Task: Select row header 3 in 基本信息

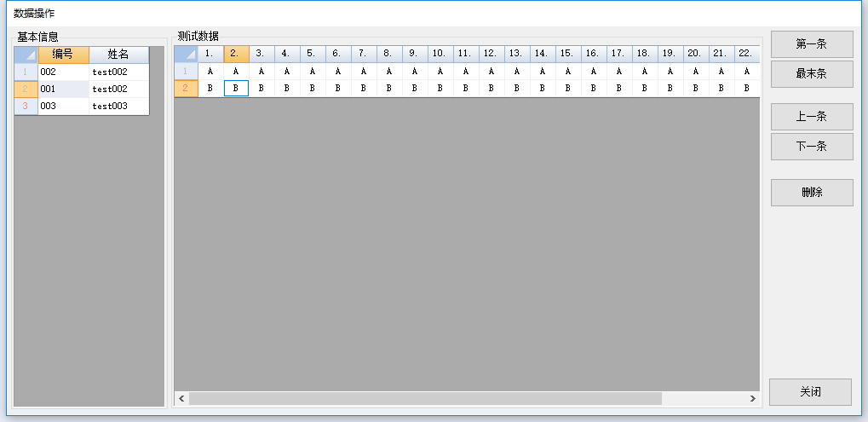Action: click(x=26, y=107)
